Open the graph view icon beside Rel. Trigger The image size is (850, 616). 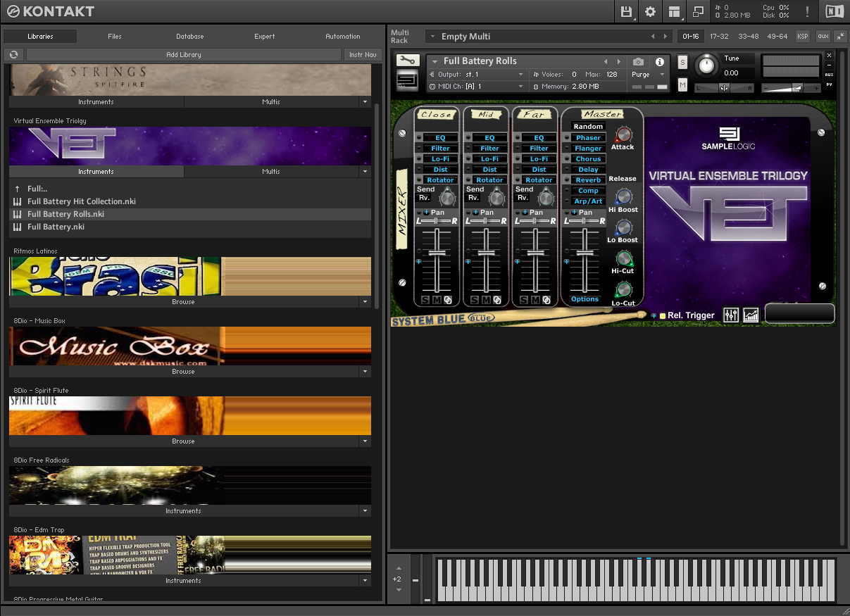(x=751, y=315)
